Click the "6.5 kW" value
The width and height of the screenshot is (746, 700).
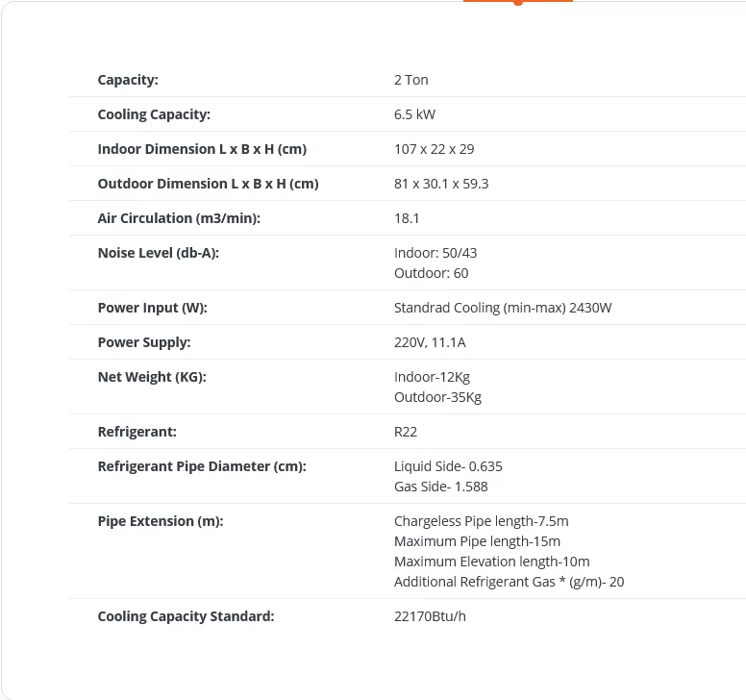(x=414, y=114)
